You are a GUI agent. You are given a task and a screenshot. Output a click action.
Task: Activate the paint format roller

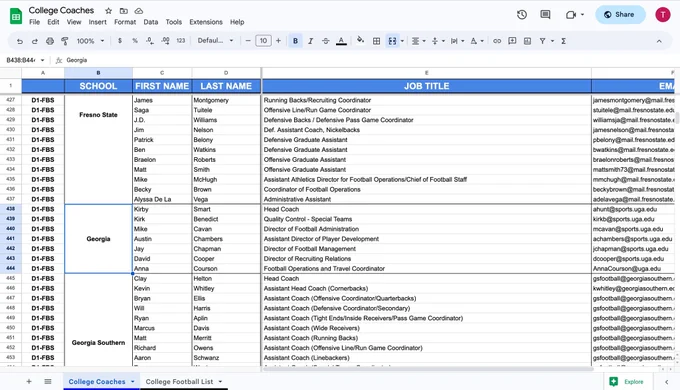coord(65,41)
